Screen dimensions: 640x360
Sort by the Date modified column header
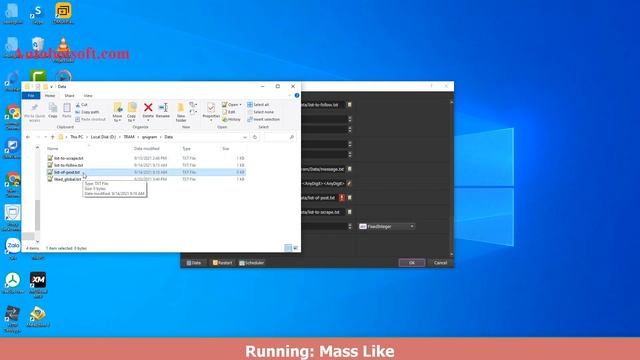pos(147,149)
